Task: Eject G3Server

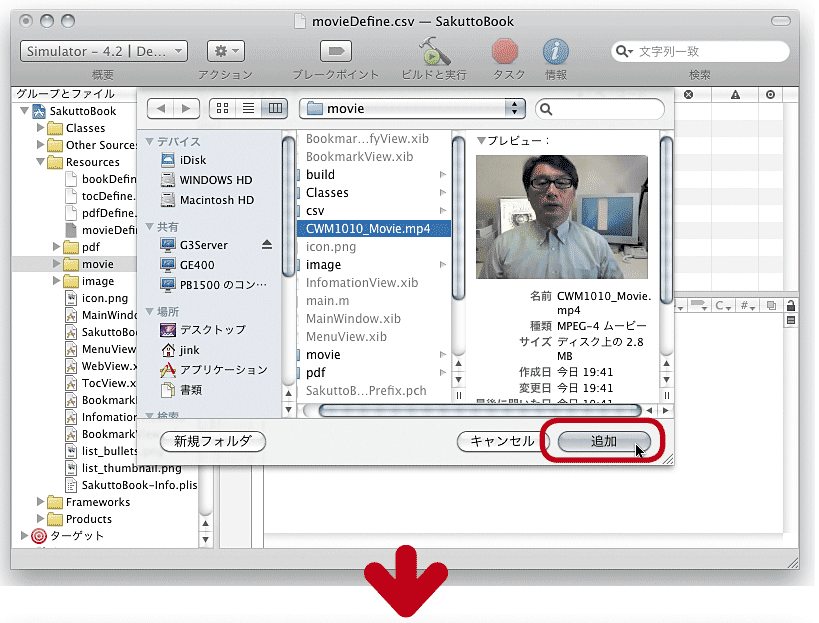Action: (x=267, y=244)
